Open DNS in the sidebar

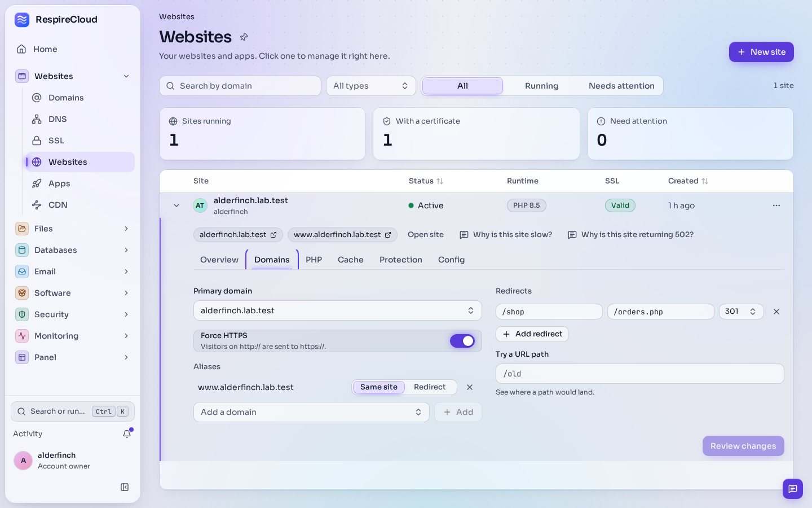tap(80, 119)
